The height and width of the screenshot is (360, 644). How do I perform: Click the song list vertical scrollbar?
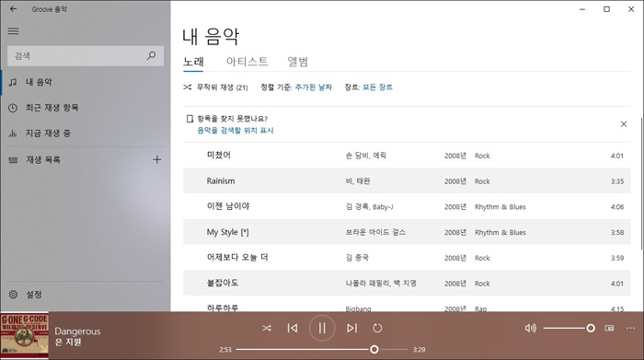coord(641,183)
